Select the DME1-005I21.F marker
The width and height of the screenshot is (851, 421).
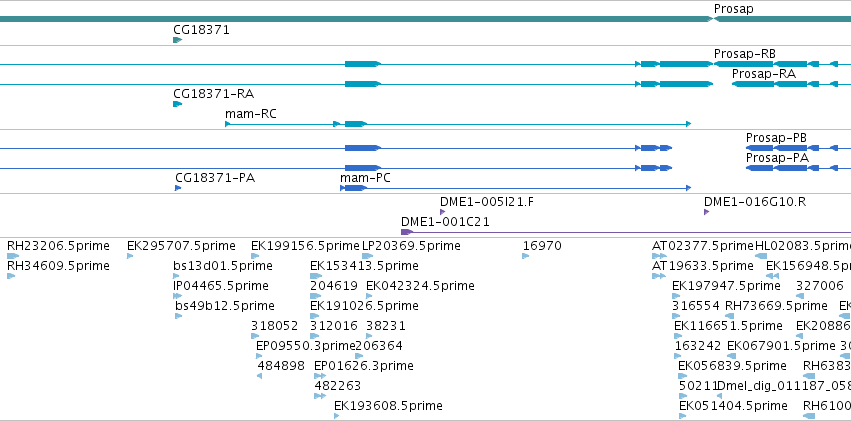click(442, 212)
